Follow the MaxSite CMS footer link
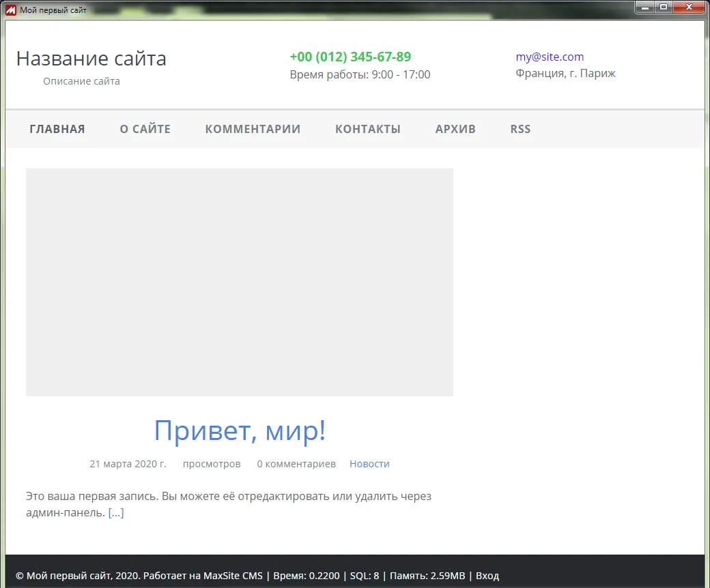 233,576
